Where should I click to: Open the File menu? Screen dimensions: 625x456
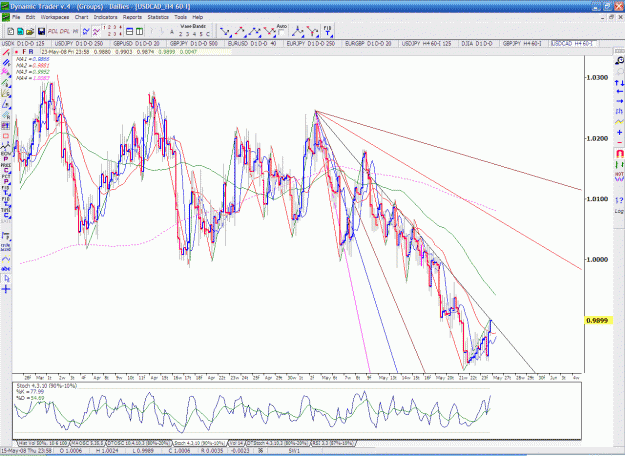(x=16, y=17)
